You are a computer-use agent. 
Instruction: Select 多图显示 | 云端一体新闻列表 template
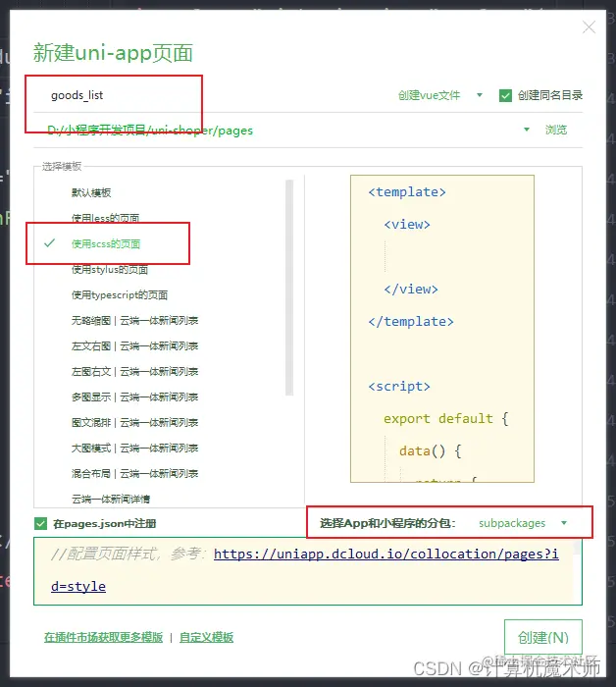coord(134,396)
